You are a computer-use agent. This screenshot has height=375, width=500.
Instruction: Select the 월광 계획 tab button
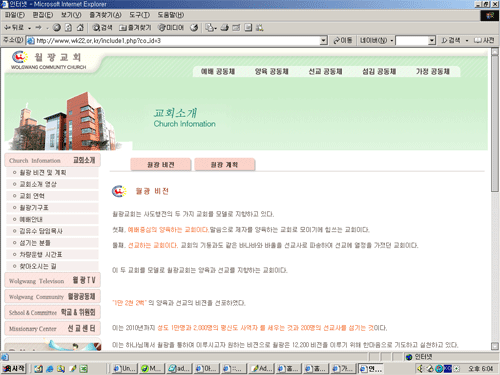(224, 165)
